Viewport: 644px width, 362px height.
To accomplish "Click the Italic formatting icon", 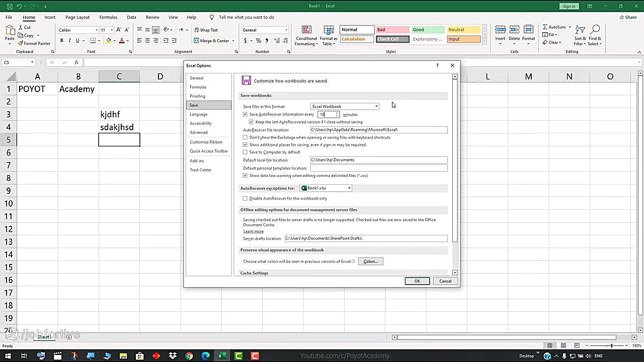I will [69, 41].
